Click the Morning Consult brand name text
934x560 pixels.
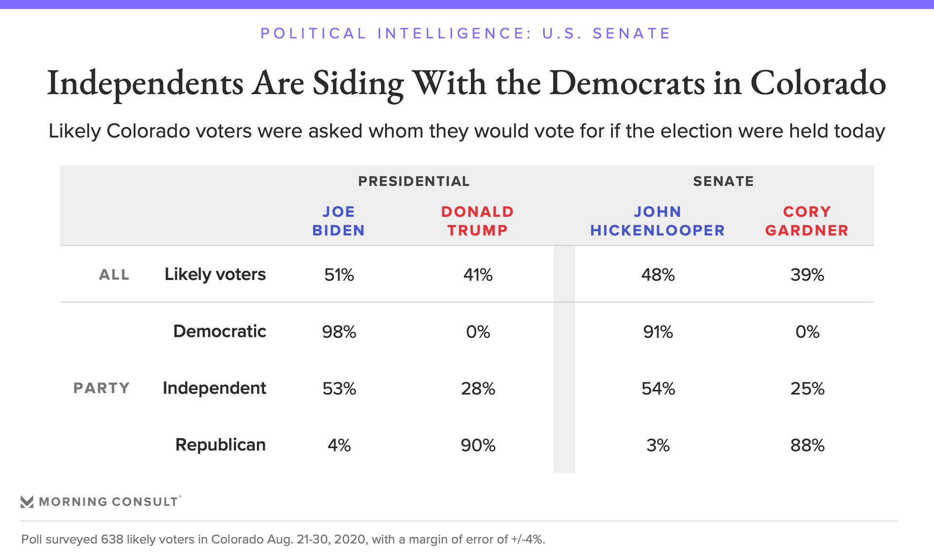(x=108, y=502)
